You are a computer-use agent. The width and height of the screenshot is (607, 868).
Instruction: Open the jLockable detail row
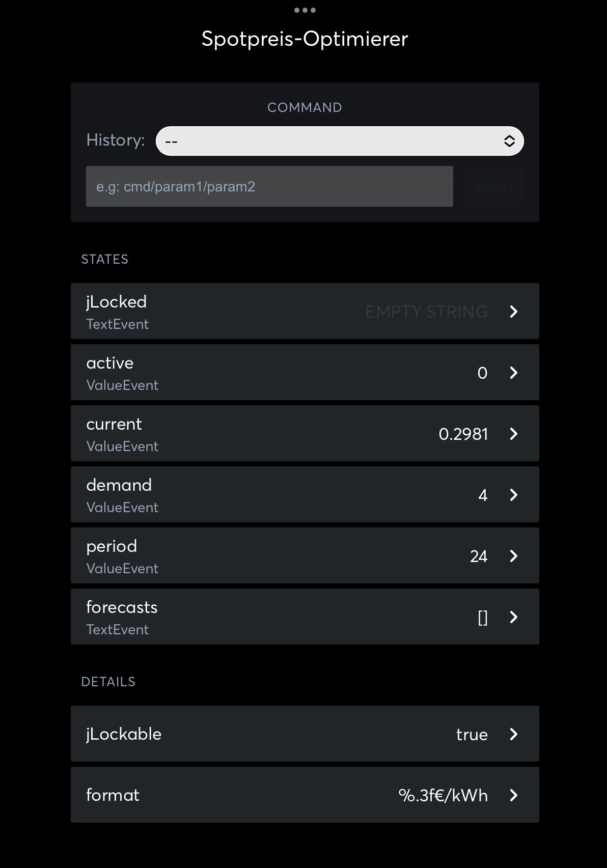pyautogui.click(x=305, y=734)
